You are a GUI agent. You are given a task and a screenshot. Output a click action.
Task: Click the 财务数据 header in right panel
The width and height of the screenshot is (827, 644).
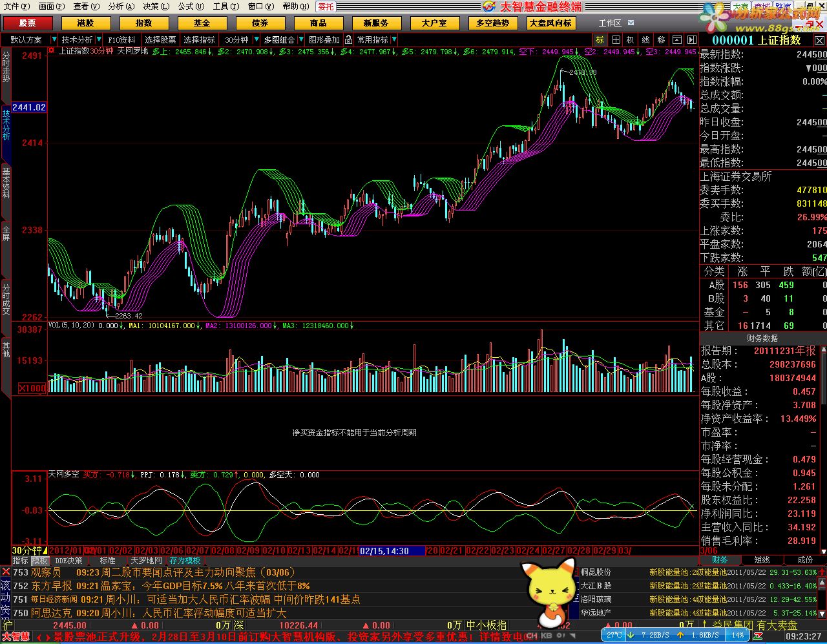pyautogui.click(x=762, y=338)
